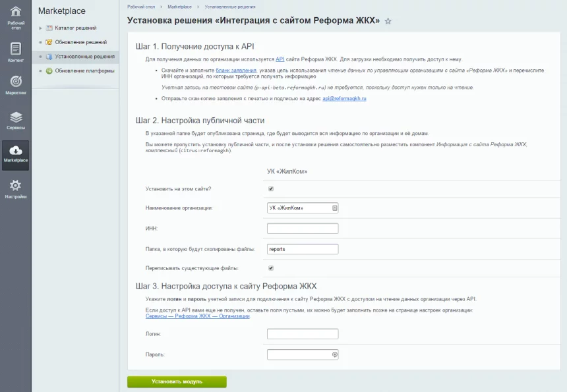Click the 'Сервисы — Реформа ЖКХ — Организации' link
The image size is (567, 392).
(198, 316)
